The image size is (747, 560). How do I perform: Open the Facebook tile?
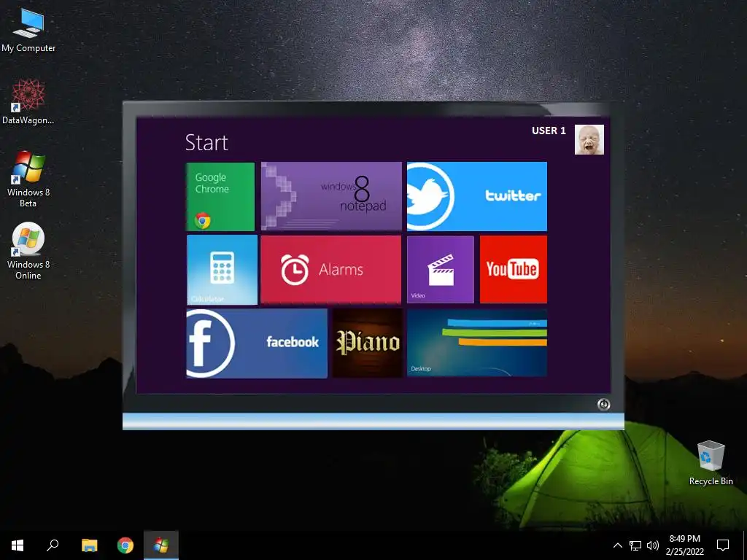[x=257, y=343]
